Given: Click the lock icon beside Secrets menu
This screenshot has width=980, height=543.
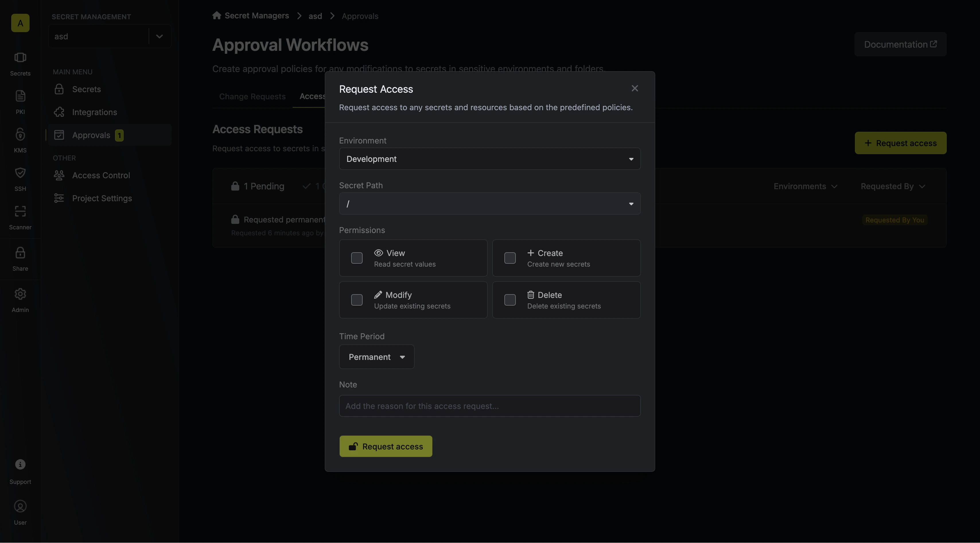Looking at the screenshot, I should (x=59, y=89).
